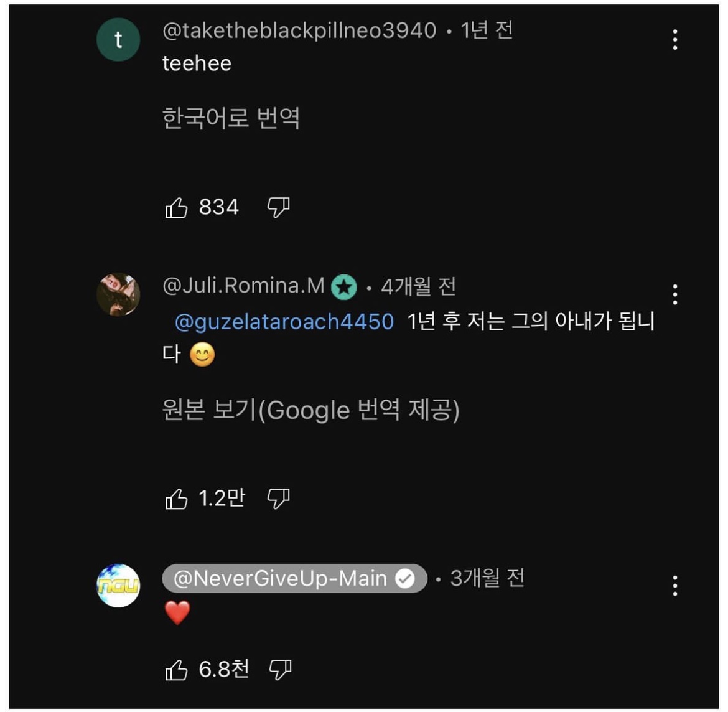The width and height of the screenshot is (728, 712).
Task: Open @guzelataroach4450 mention link
Action: coord(284,322)
